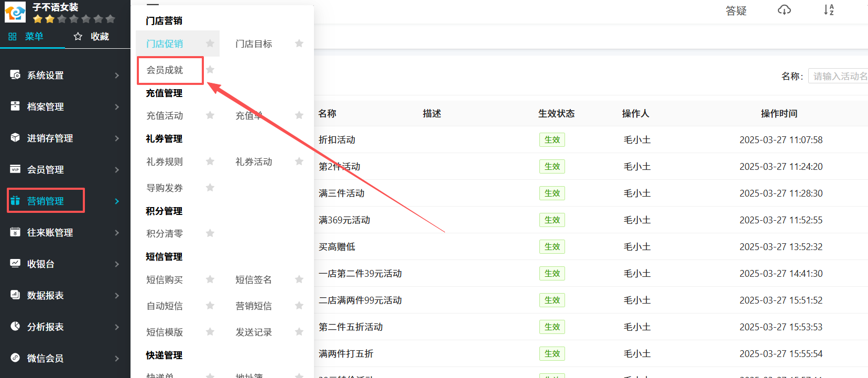Toggle favorite star for 门店促销
Screen dimensions: 868x378
point(210,44)
